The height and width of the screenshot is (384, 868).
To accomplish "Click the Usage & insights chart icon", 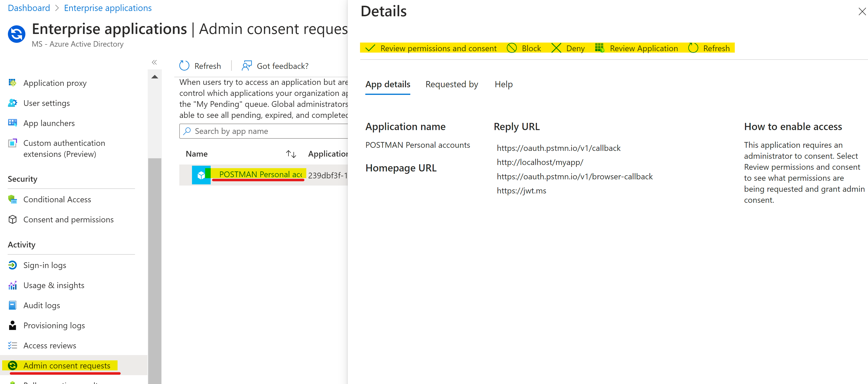I will click(12, 285).
